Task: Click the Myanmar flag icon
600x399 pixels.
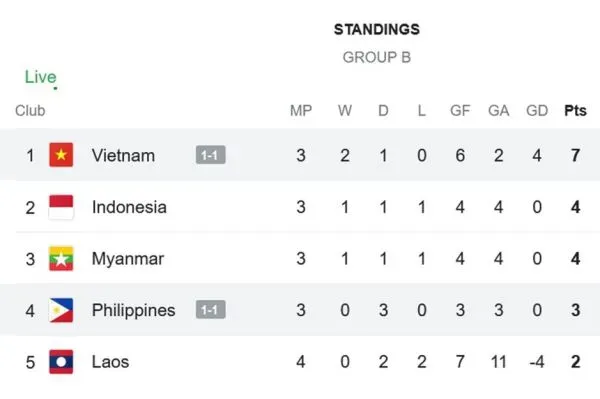Action: pos(61,259)
